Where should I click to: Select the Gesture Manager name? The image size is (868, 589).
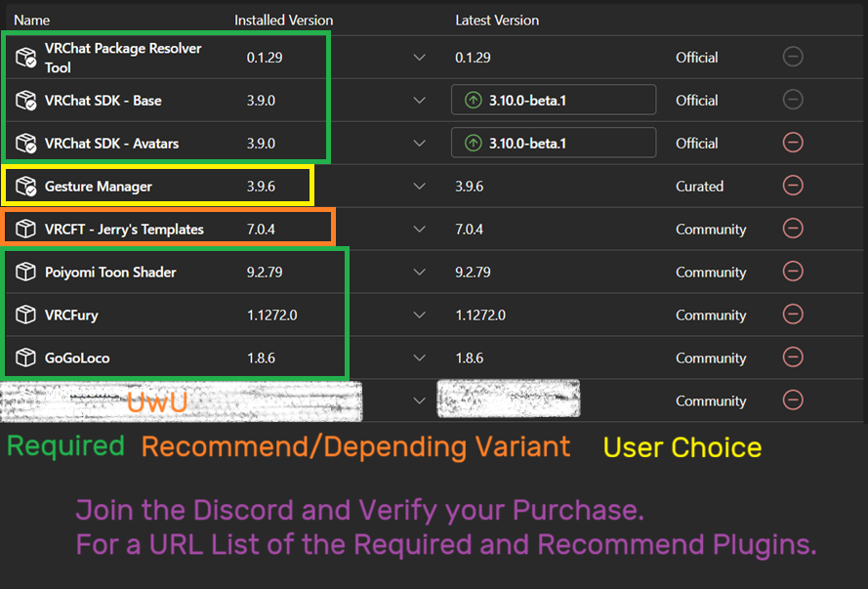point(98,187)
